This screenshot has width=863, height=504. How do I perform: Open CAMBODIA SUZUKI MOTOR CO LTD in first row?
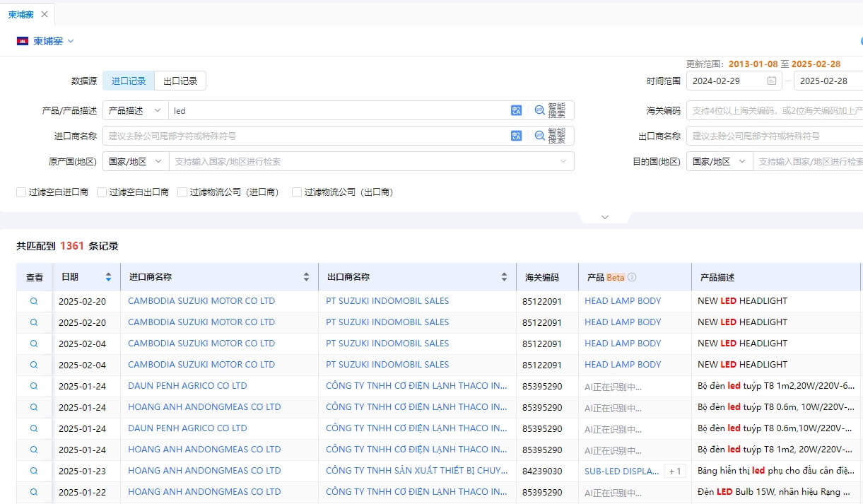[x=201, y=301]
